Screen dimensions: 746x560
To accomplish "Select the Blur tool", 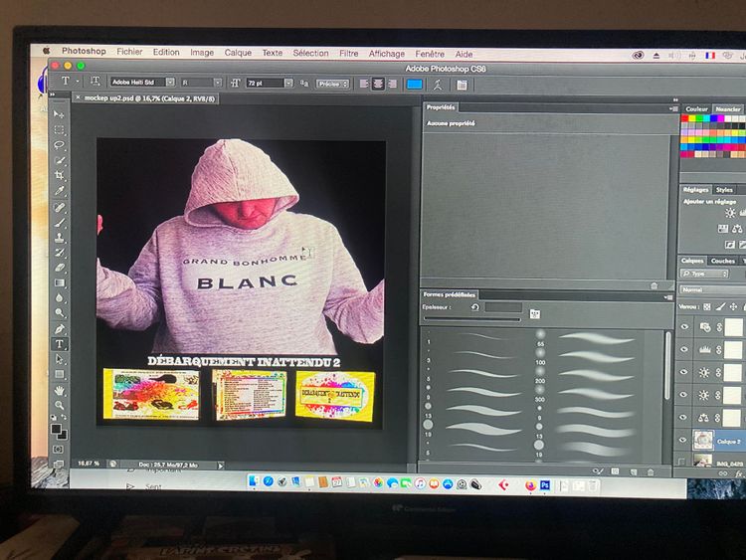I will tap(59, 298).
